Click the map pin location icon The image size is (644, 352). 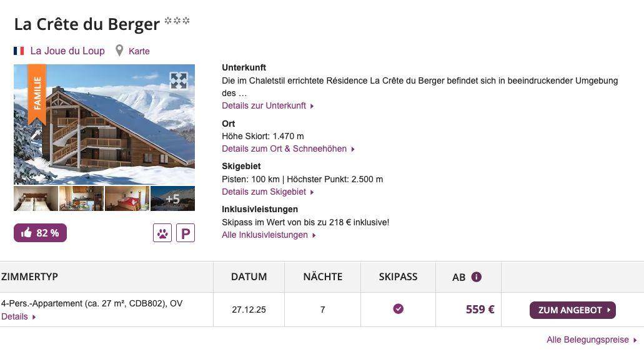point(119,51)
